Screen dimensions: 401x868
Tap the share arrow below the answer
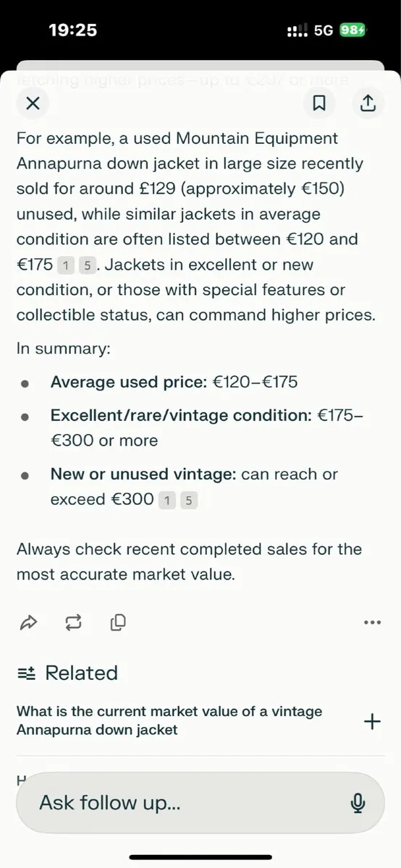(28, 621)
